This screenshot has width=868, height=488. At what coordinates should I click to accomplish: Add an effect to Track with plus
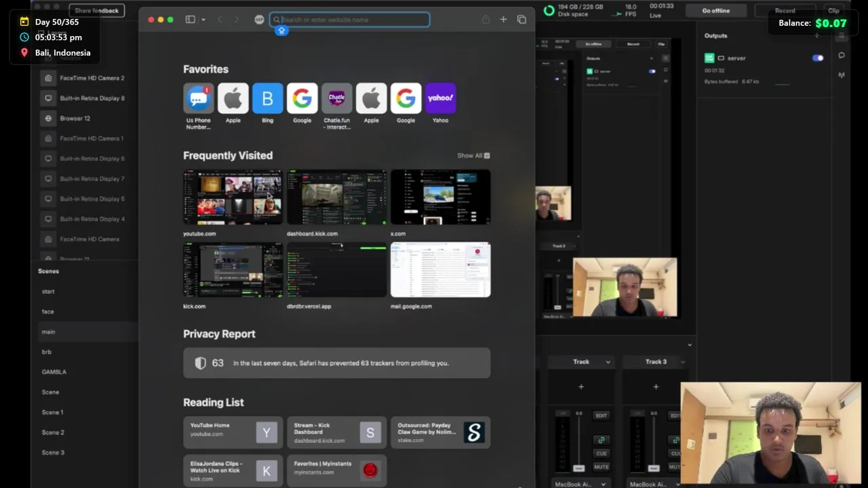point(581,386)
